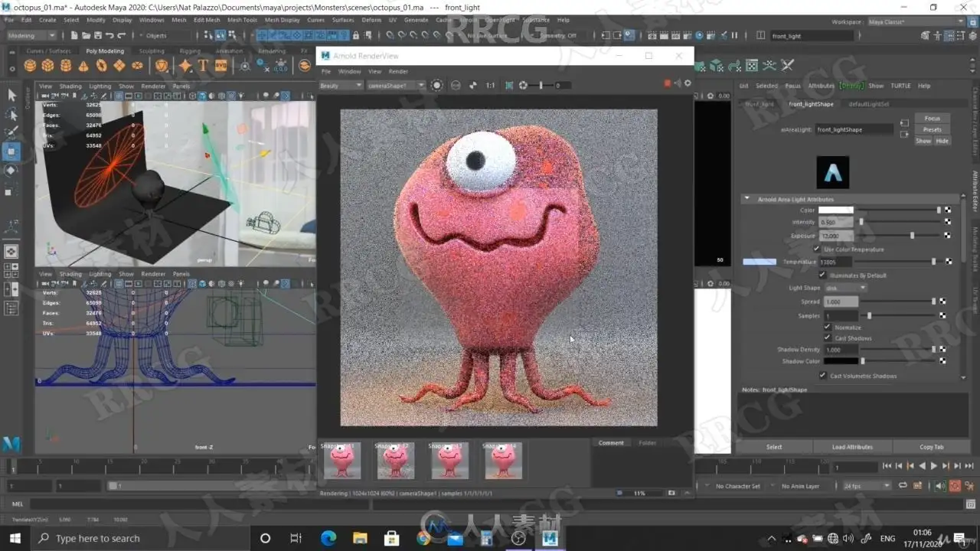Uncheck Use Color Temperature

[817, 249]
